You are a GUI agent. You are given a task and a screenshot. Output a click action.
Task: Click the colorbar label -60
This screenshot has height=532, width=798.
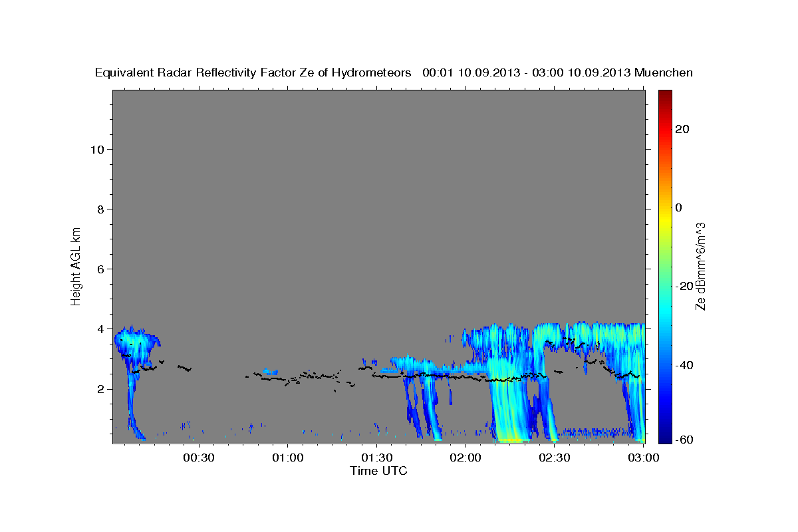684,440
